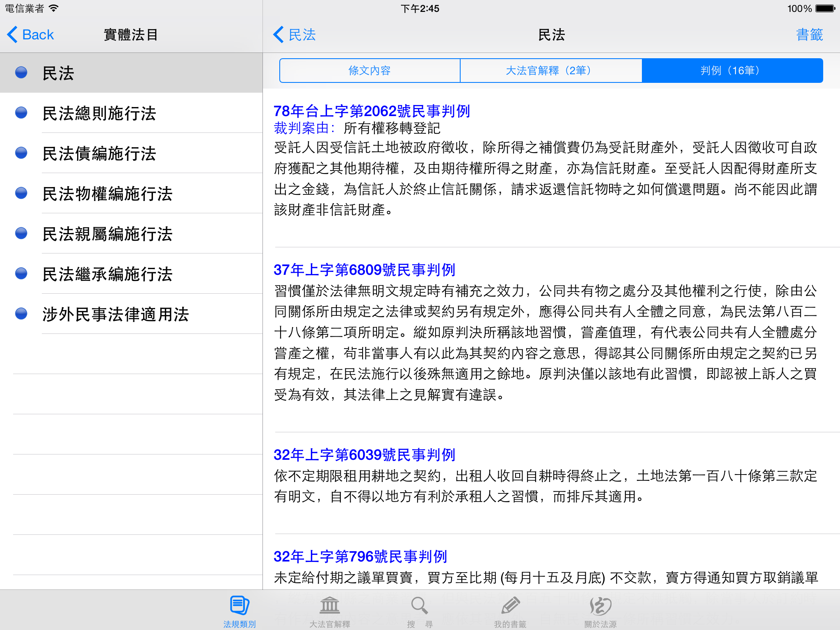This screenshot has height=630, width=840.
Task: Open 37年上字第6809號民事判例 link
Action: tap(364, 270)
